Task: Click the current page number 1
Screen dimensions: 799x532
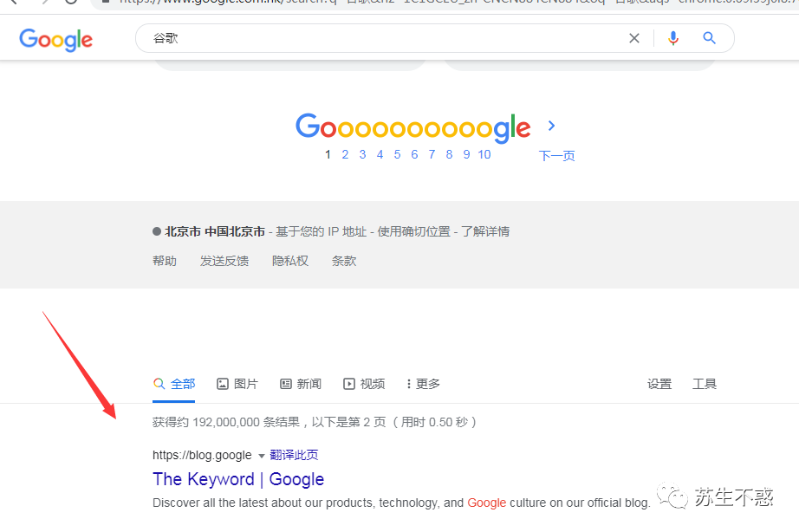Action: click(328, 154)
